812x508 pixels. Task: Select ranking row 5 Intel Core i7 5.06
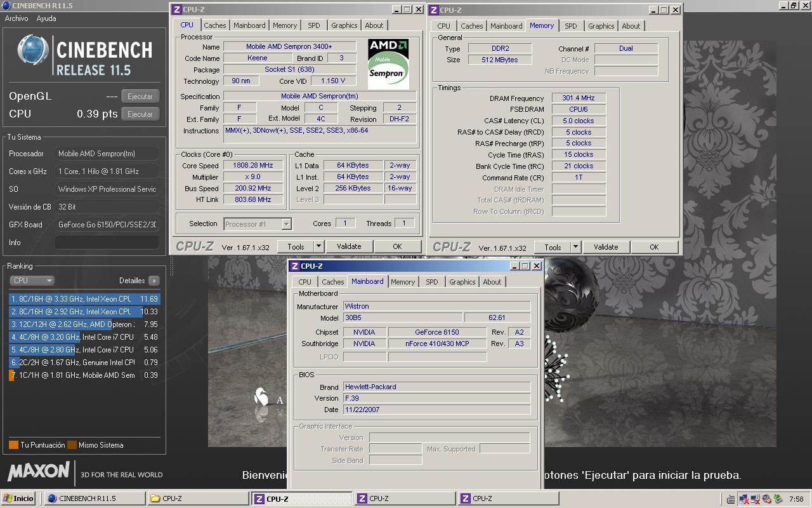coord(84,350)
